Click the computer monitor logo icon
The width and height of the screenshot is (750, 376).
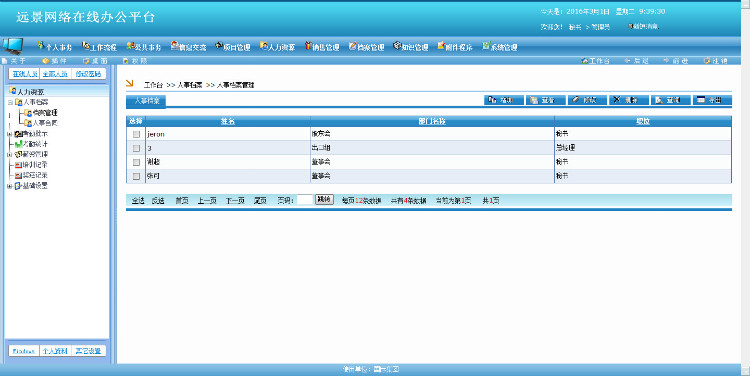12,46
